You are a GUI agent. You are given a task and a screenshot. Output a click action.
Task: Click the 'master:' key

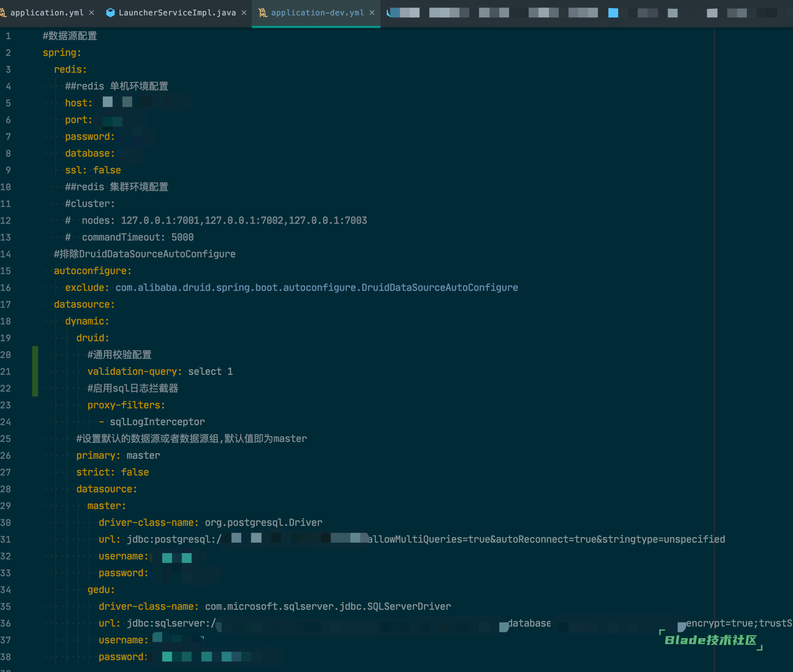[107, 506]
